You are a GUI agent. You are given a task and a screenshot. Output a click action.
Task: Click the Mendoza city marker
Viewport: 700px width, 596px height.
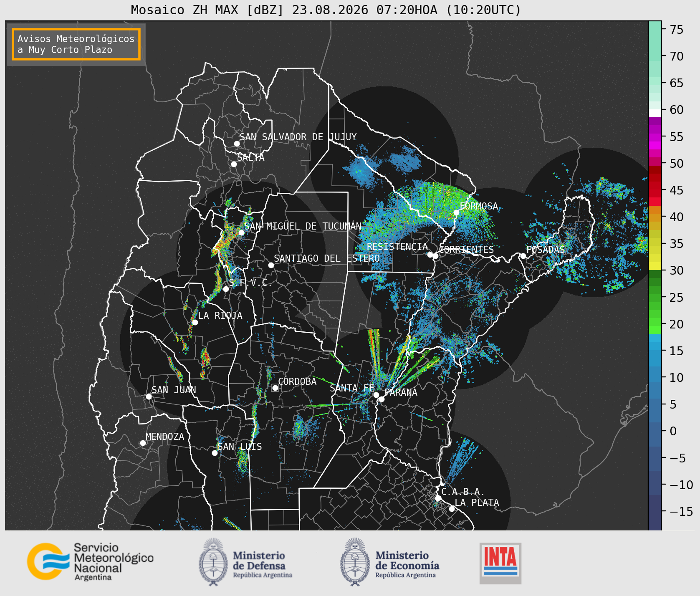coord(143,443)
